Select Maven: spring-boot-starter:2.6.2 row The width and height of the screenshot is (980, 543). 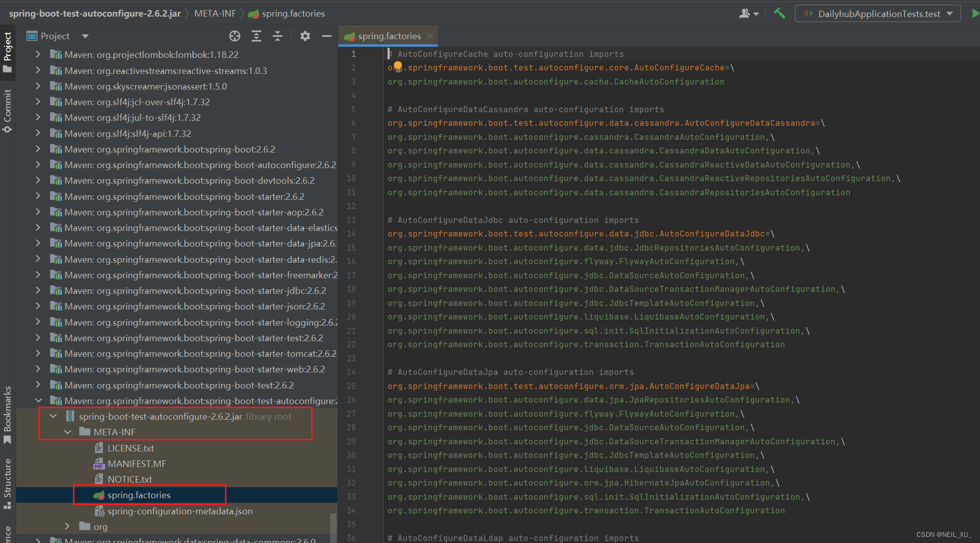pos(177,196)
